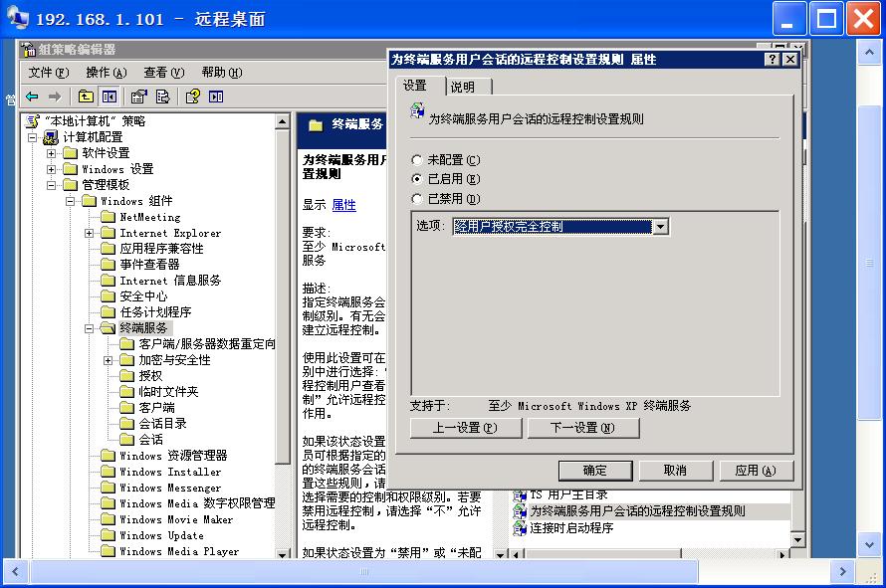Click the remote desktop scroll-right arrow
Screen dimensions: 886x588
(x=842, y=572)
